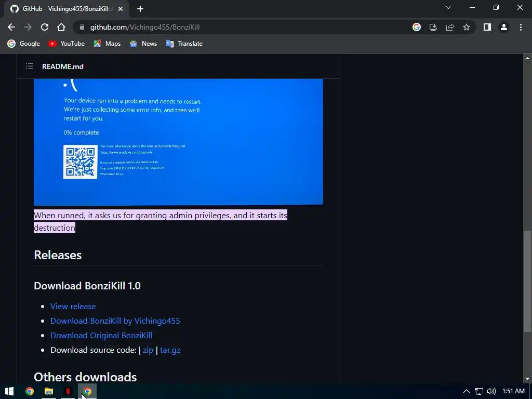Click the 1:51 AM taskbar clock
The image size is (532, 399).
click(x=514, y=391)
